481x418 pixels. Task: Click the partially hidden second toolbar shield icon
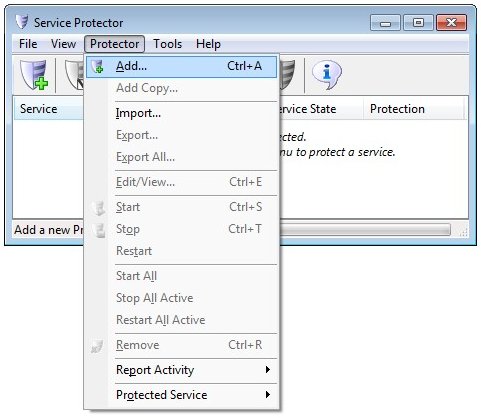coord(74,75)
